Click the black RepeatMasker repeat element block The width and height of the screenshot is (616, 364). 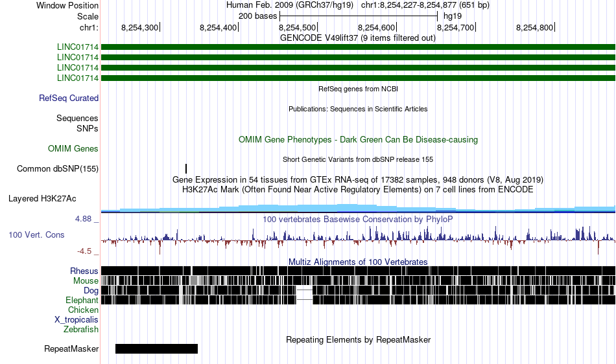(x=156, y=348)
